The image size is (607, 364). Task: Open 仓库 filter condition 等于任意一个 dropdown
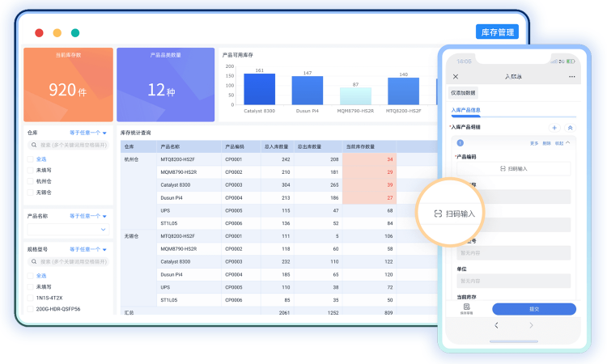pos(88,133)
